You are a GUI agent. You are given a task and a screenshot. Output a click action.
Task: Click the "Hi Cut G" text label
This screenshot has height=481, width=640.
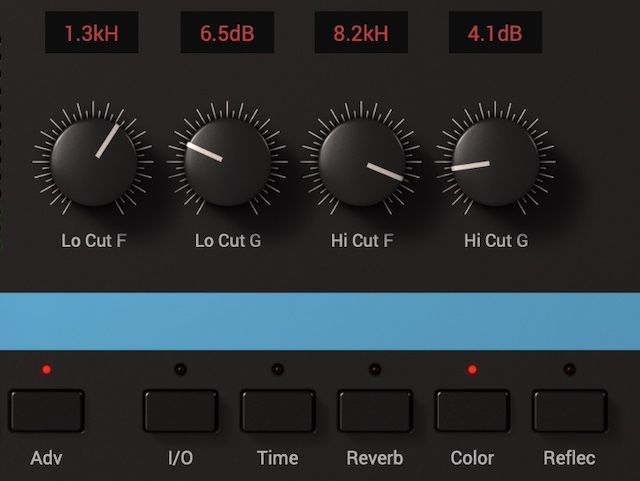click(x=496, y=241)
